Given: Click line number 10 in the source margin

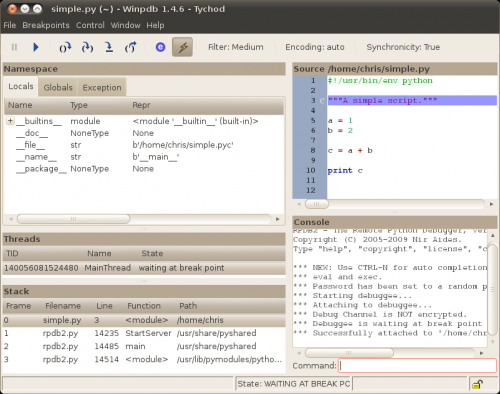Looking at the screenshot, I should [311, 170].
